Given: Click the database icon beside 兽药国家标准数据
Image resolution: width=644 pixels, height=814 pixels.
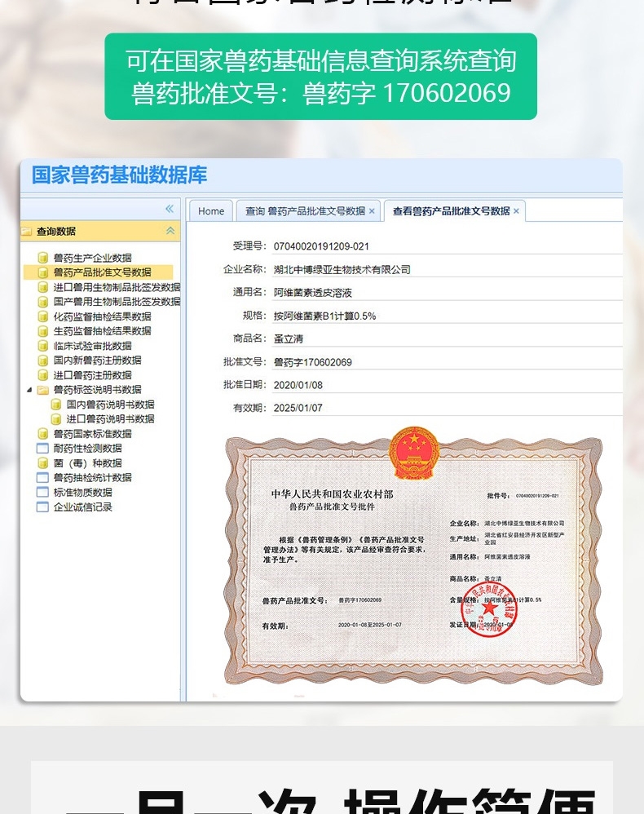Looking at the screenshot, I should [43, 433].
